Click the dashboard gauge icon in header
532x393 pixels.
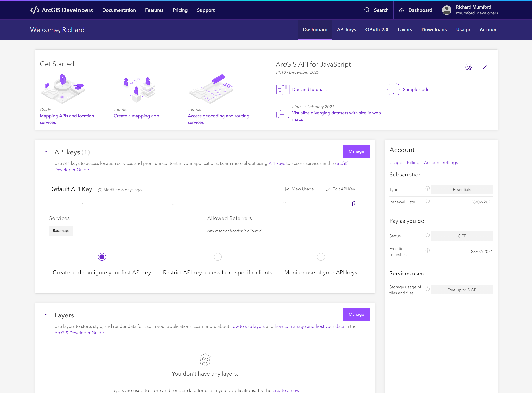tap(402, 10)
